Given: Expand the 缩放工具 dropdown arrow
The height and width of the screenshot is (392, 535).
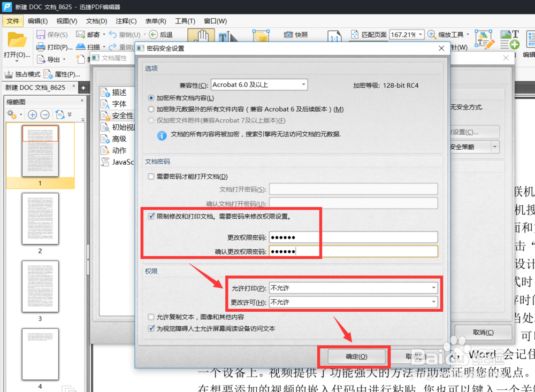Looking at the screenshot, I should (x=468, y=34).
